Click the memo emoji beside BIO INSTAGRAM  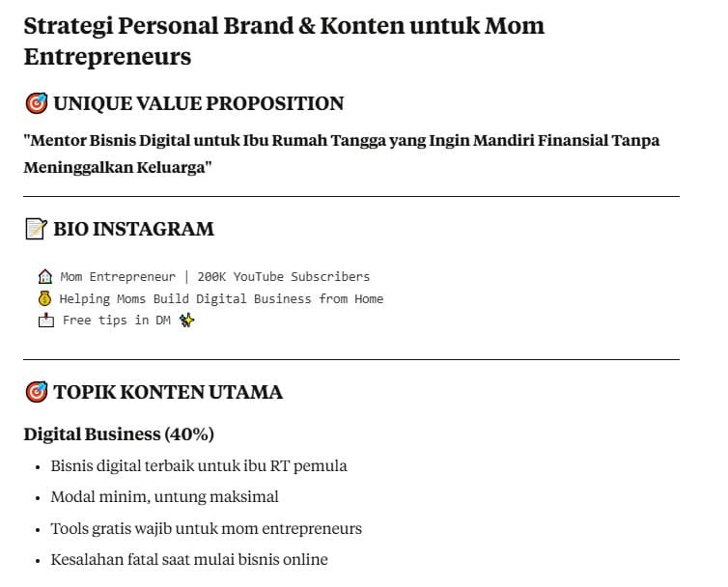click(36, 229)
